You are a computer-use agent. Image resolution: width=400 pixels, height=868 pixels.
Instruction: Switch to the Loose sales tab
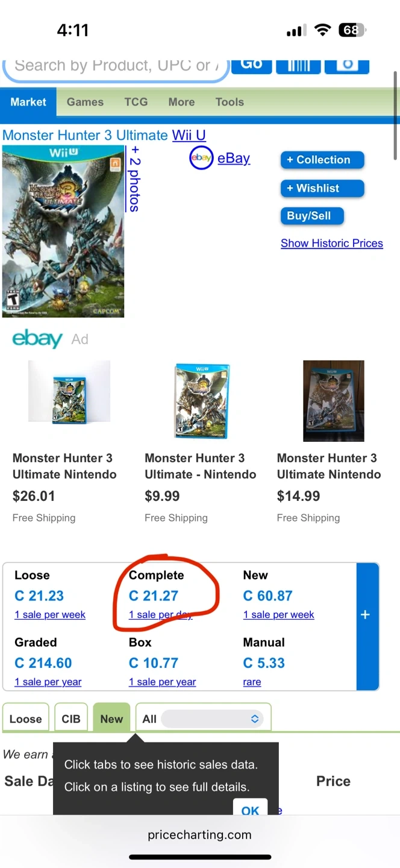26,719
